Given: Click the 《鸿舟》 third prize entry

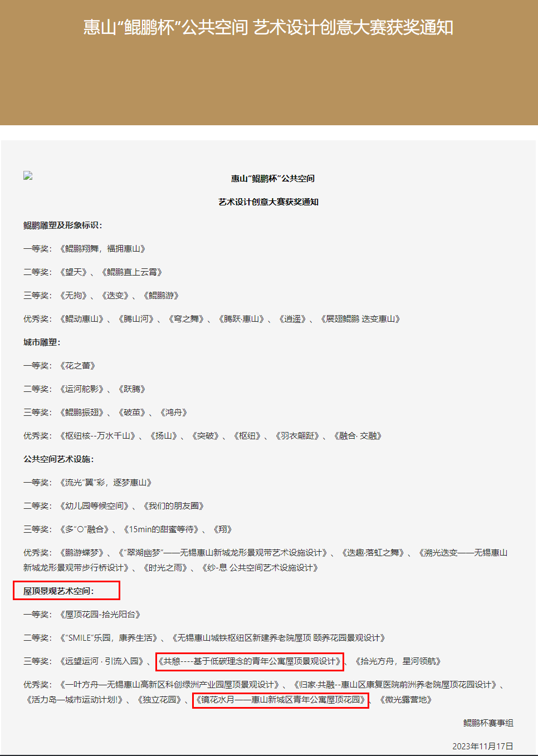Looking at the screenshot, I should pos(174,413).
